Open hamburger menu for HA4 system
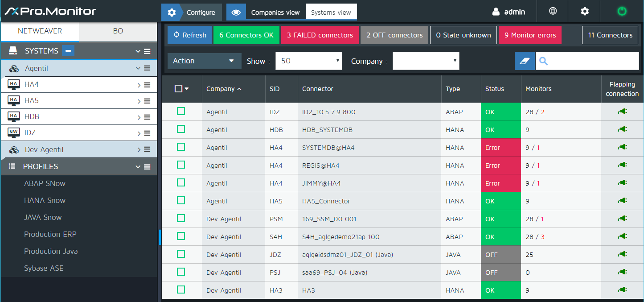The width and height of the screenshot is (644, 302). 147,85
